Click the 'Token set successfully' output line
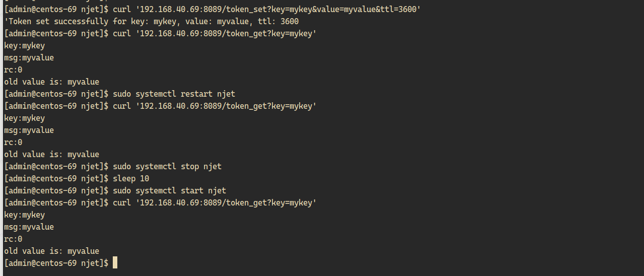Screen dimensions: 644x276 click(x=151, y=21)
